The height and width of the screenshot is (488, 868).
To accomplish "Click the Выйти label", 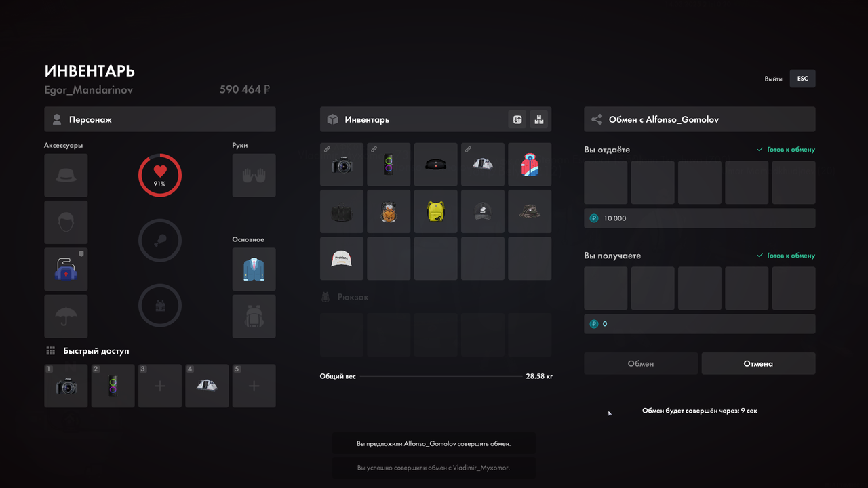I will [x=773, y=79].
